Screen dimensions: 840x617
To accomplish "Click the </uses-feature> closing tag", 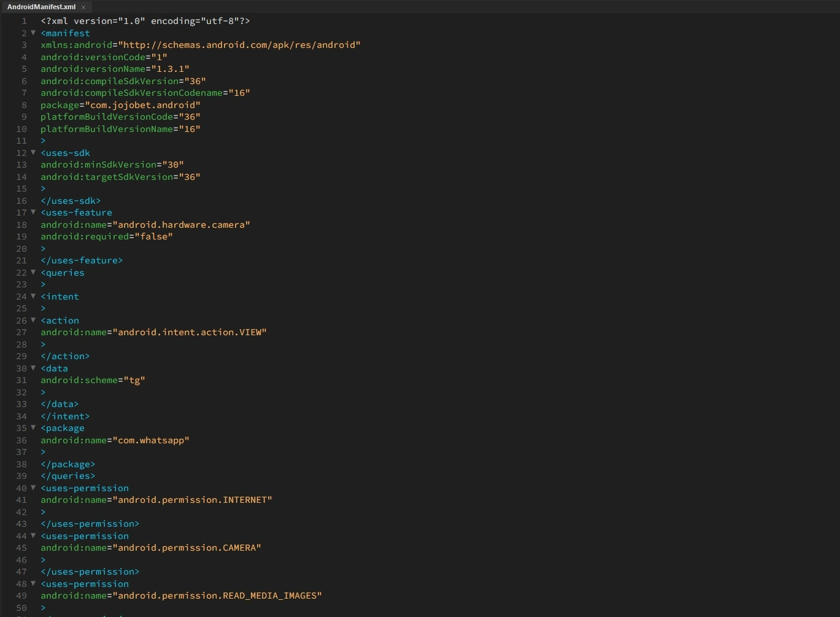I will (x=82, y=260).
